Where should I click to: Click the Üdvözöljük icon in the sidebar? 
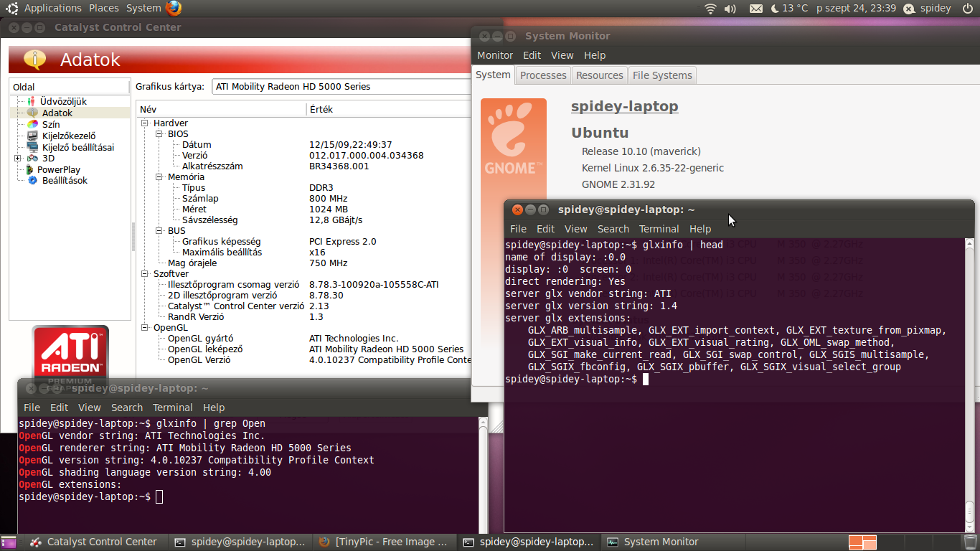click(32, 101)
